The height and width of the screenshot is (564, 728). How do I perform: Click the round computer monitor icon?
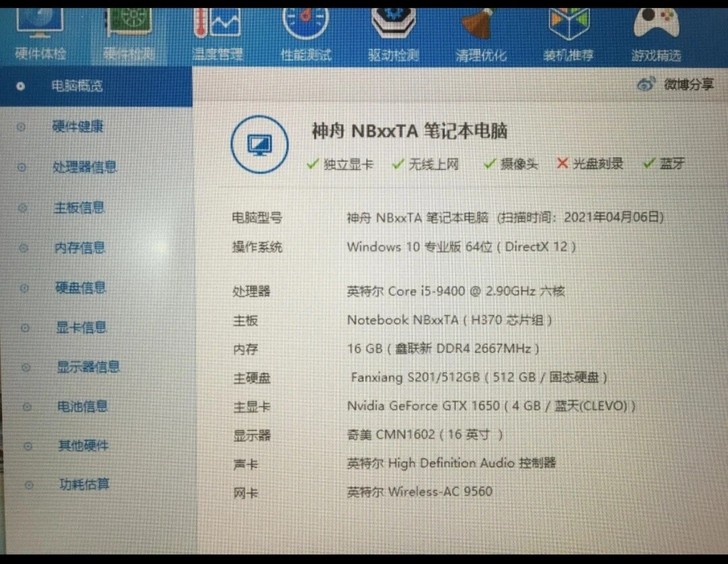[260, 144]
